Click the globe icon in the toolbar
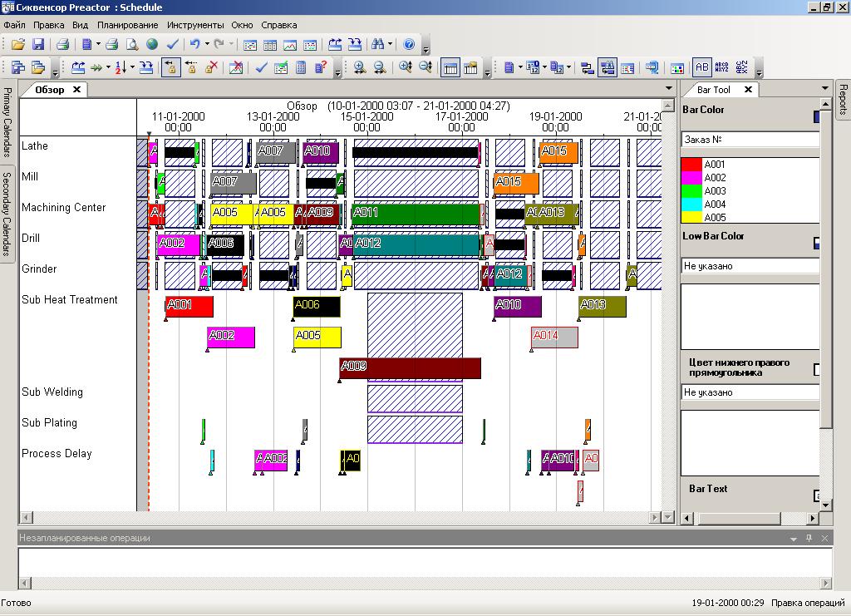Screen dimensions: 851x616 pos(152,45)
